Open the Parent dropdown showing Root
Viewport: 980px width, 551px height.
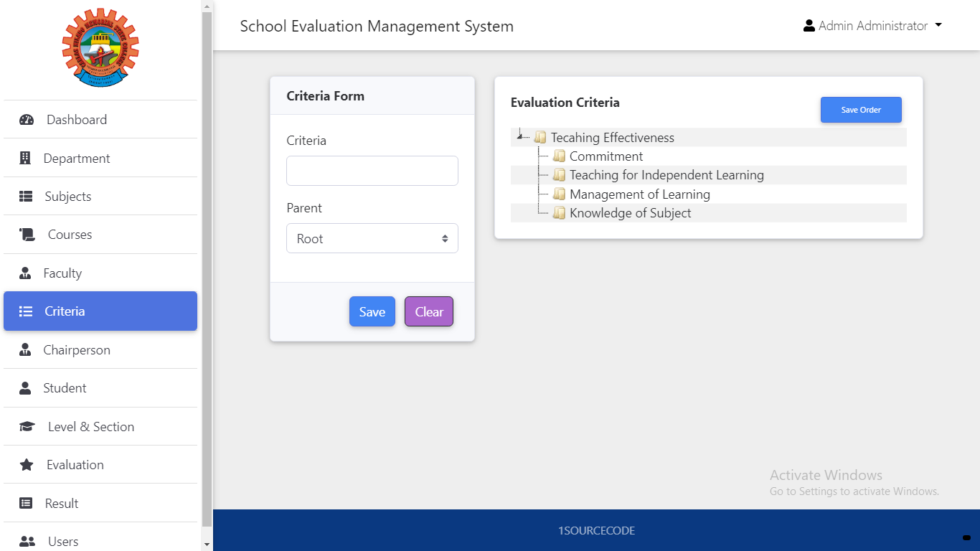pyautogui.click(x=372, y=237)
